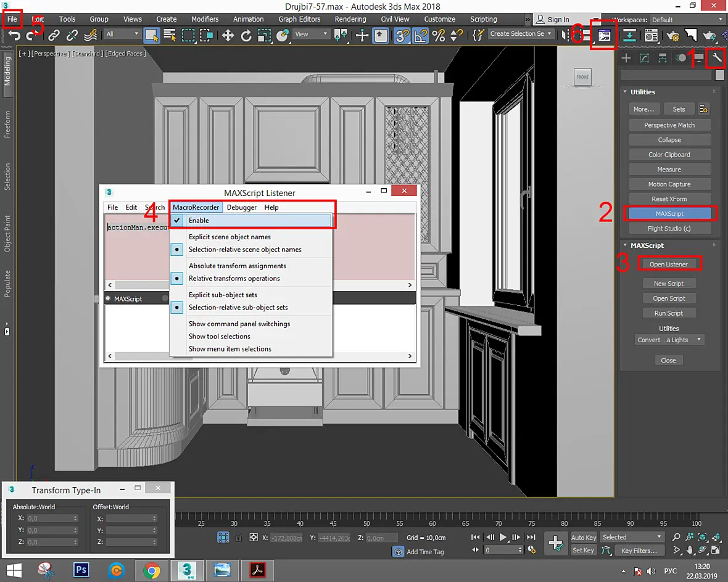Open Chrome from the taskbar

(x=151, y=570)
